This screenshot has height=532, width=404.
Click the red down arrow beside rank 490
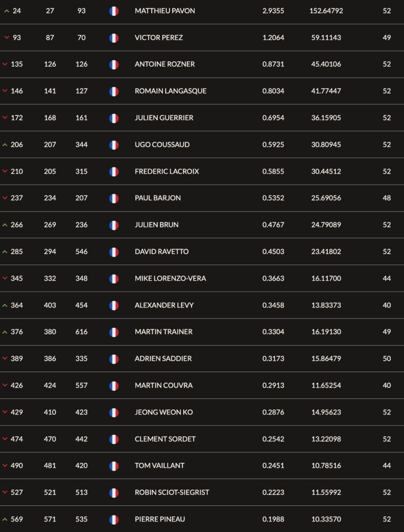5,465
